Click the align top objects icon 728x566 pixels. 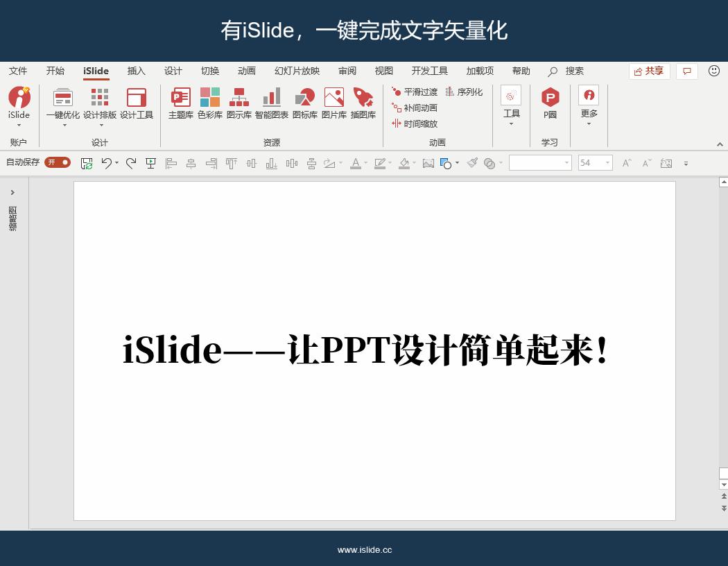coord(231,164)
